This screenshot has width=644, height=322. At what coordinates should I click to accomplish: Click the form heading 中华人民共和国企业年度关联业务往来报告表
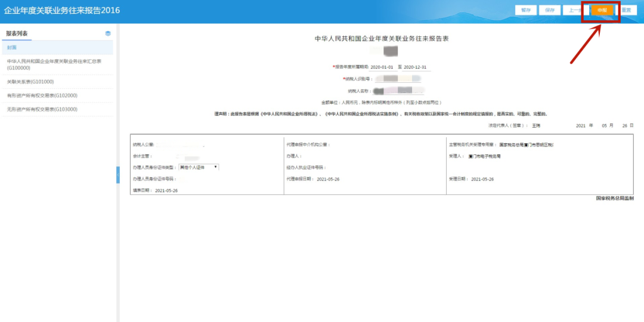pyautogui.click(x=382, y=39)
